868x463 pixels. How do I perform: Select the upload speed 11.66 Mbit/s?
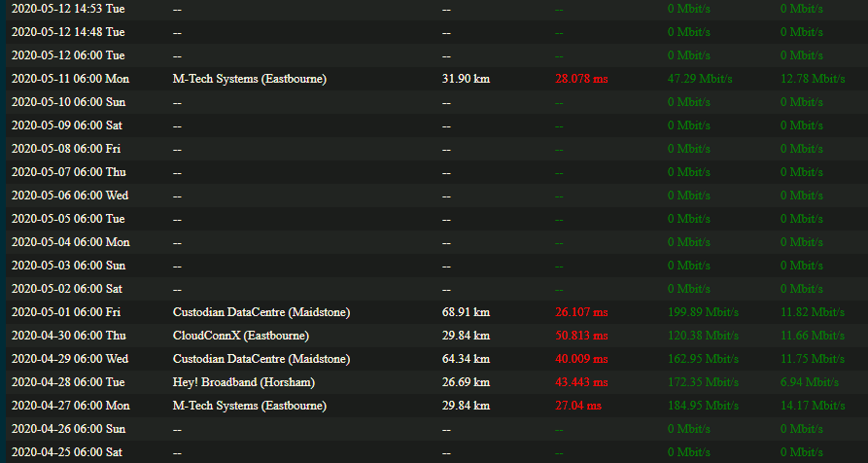point(813,336)
